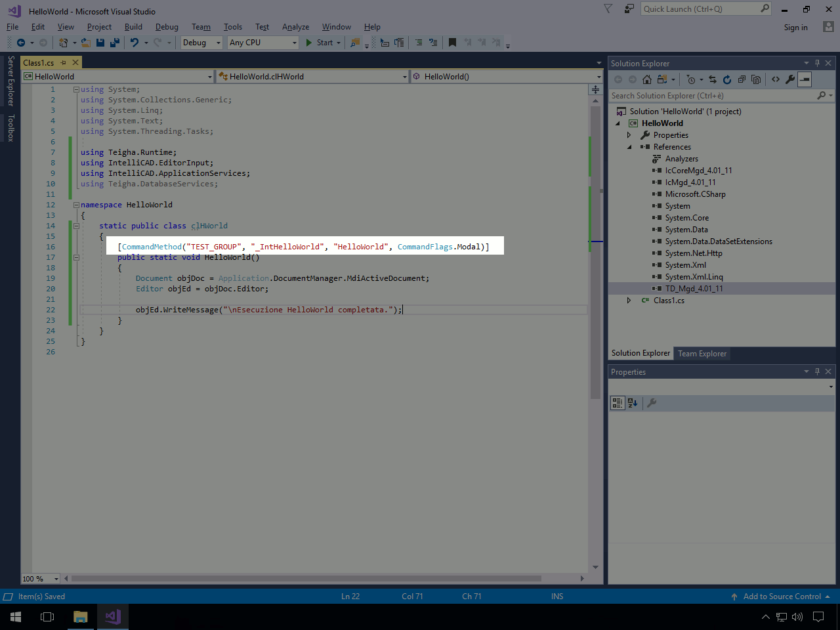
Task: Click the Sign in link
Action: coord(795,28)
